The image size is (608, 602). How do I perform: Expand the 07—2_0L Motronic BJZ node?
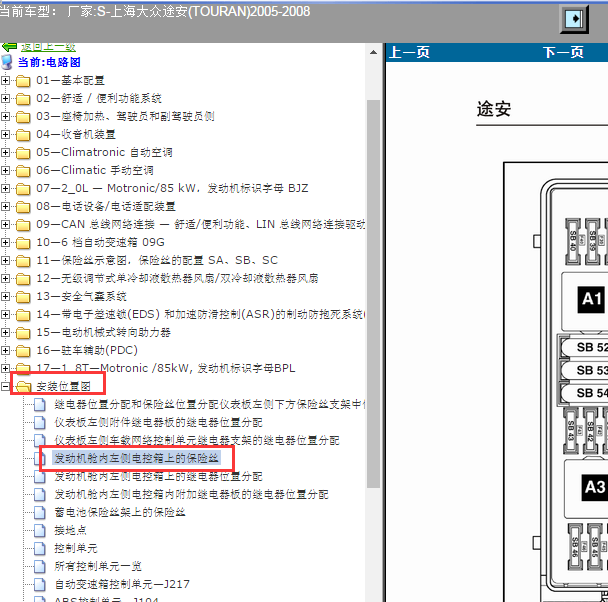pos(5,188)
